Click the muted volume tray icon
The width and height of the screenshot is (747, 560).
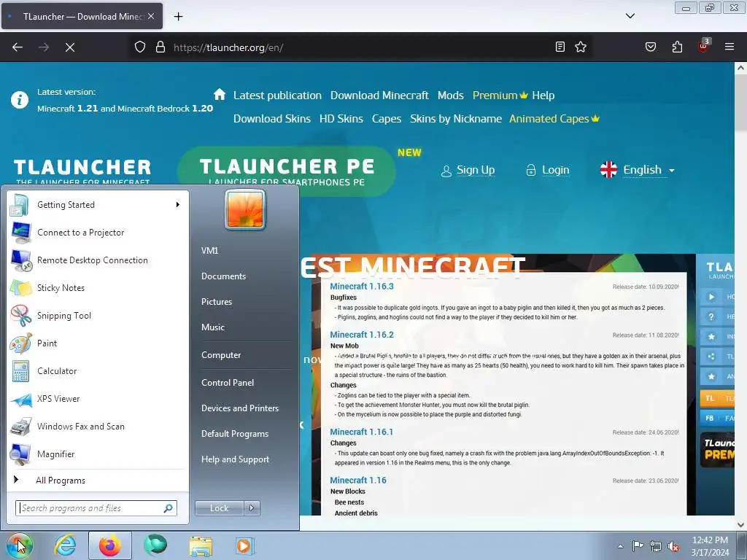point(673,546)
